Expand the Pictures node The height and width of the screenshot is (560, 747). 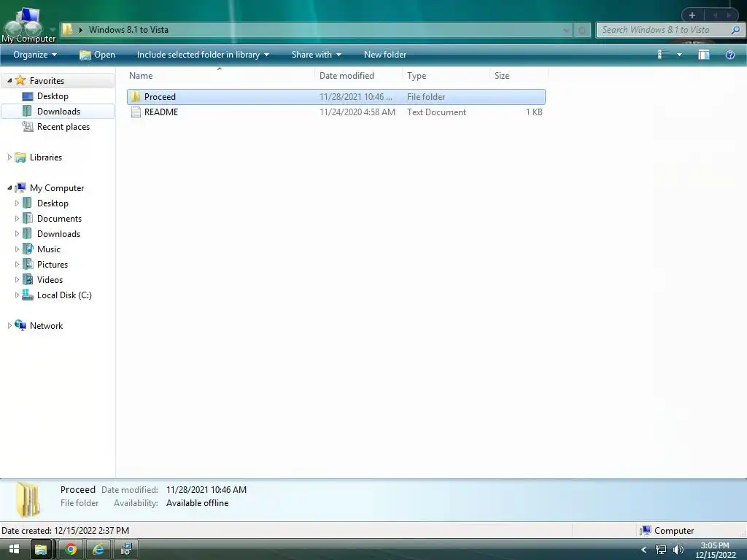click(18, 264)
